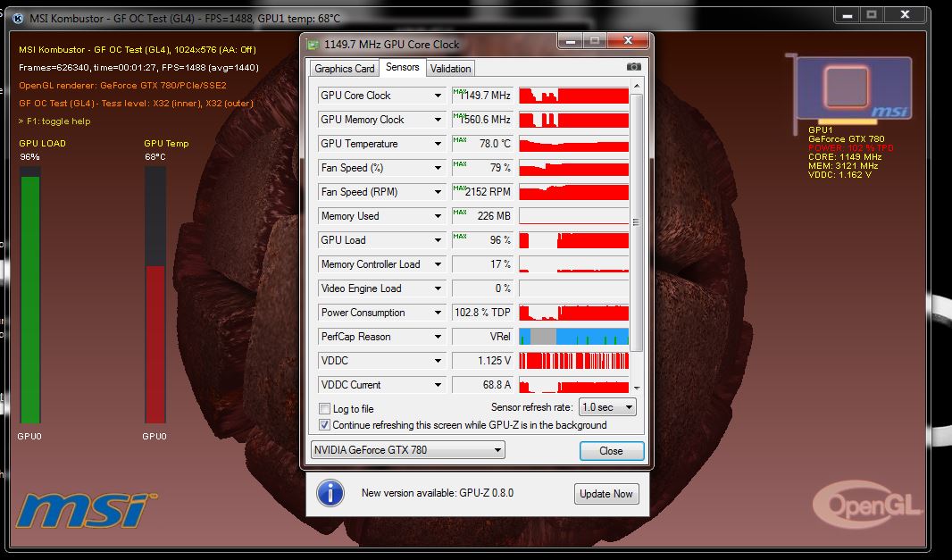Click the GPU-Z window minimize button
Image resolution: width=952 pixels, height=560 pixels.
(571, 41)
